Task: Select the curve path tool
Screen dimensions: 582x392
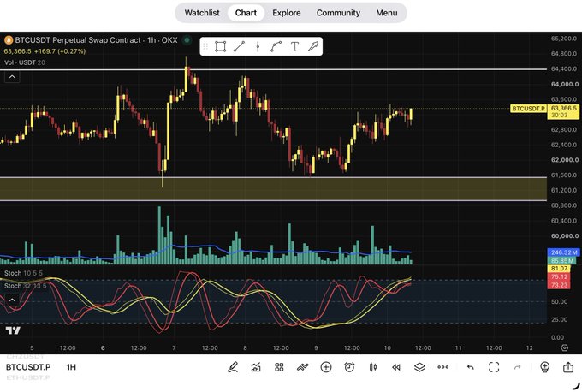Action: pos(276,46)
